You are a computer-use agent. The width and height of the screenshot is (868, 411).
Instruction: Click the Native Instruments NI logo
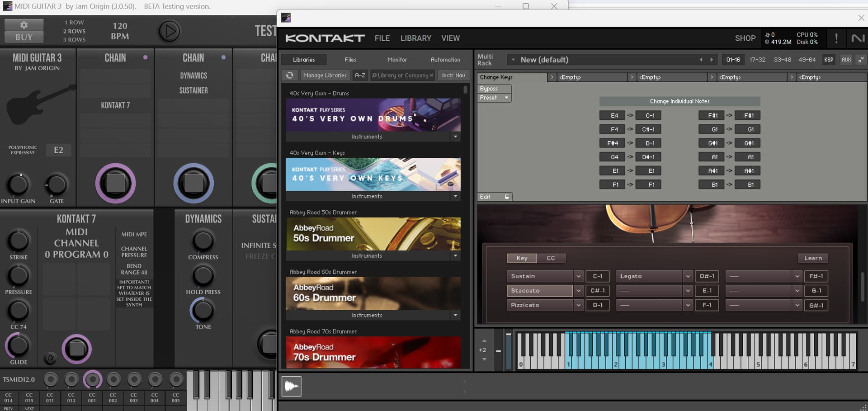pos(858,38)
